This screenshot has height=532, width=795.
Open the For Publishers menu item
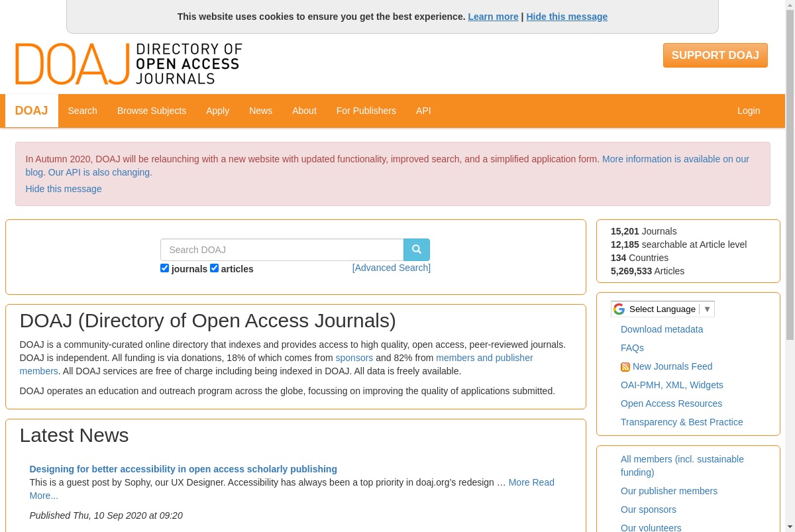366,111
